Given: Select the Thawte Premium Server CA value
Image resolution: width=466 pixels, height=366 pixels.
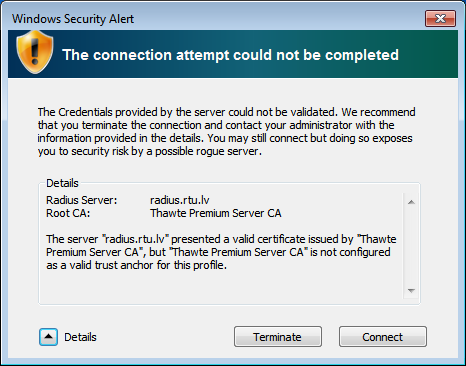Looking at the screenshot, I should click(216, 213).
